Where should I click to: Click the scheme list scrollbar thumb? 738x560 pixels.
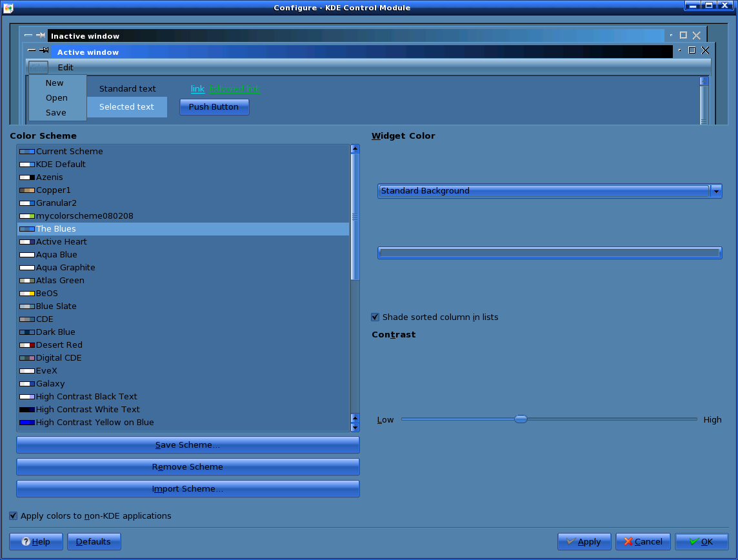click(x=355, y=217)
